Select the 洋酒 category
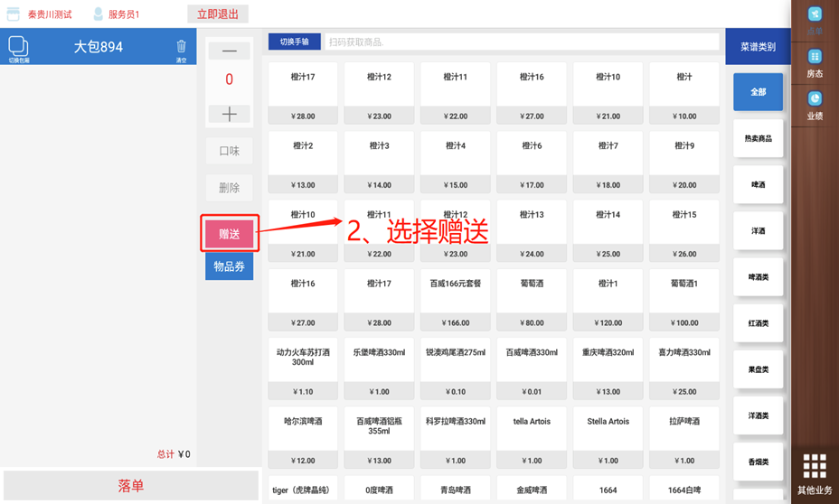The width and height of the screenshot is (839, 504). [x=758, y=231]
